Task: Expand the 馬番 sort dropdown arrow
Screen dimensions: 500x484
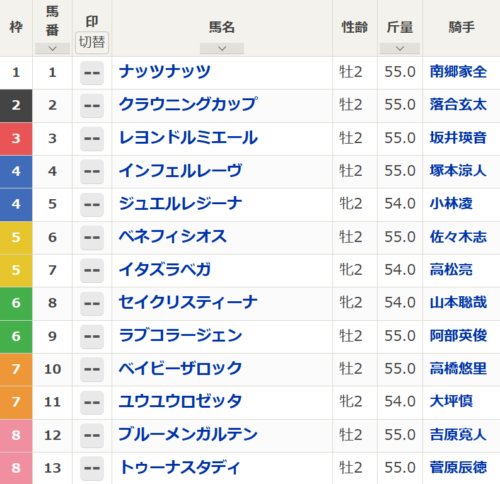Action: pos(52,49)
